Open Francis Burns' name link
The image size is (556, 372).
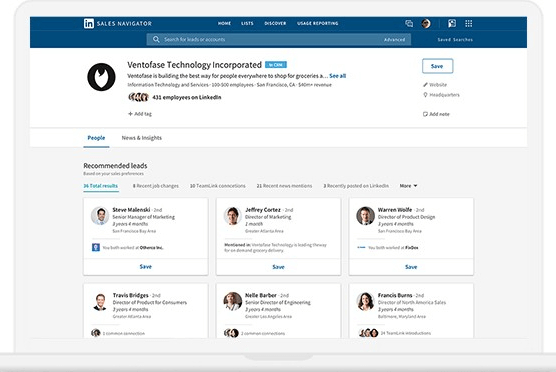[395, 295]
